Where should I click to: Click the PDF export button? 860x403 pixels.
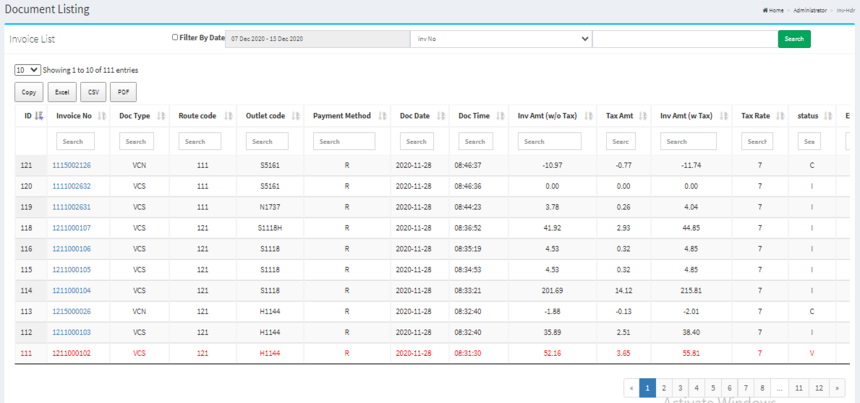pos(124,92)
